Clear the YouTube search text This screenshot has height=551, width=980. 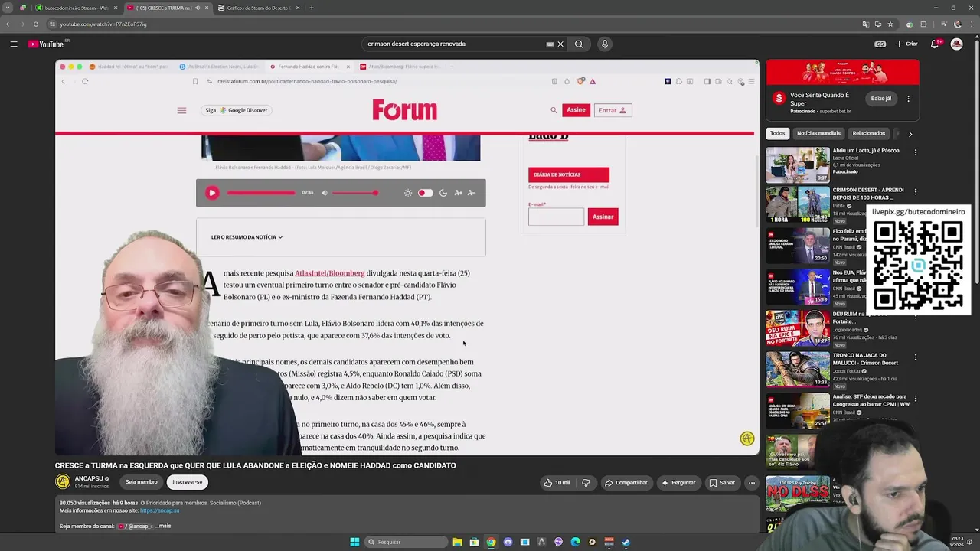pos(560,44)
